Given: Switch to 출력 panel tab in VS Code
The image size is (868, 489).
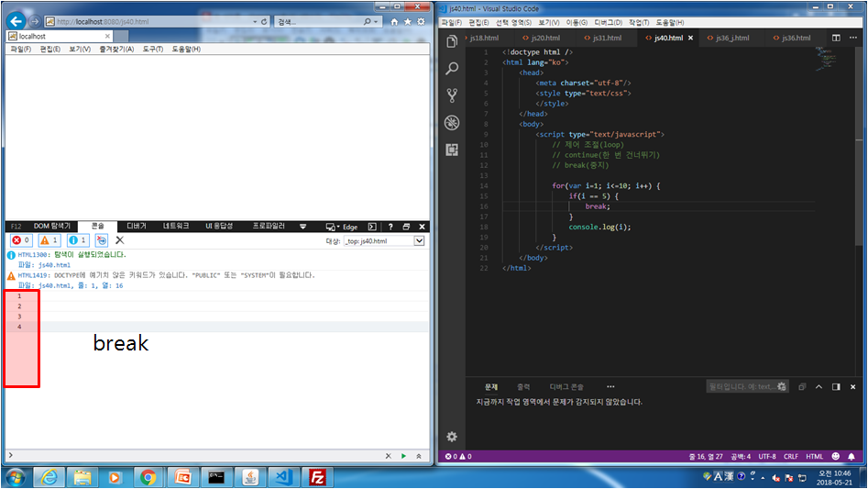Looking at the screenshot, I should coord(523,386).
